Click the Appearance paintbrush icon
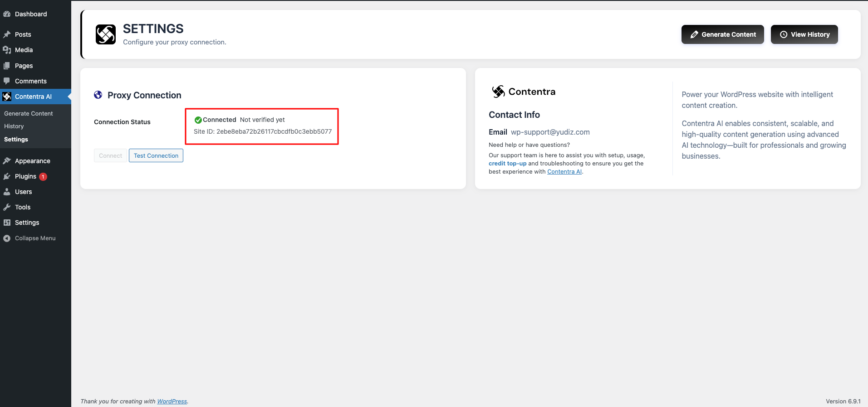 coord(7,161)
